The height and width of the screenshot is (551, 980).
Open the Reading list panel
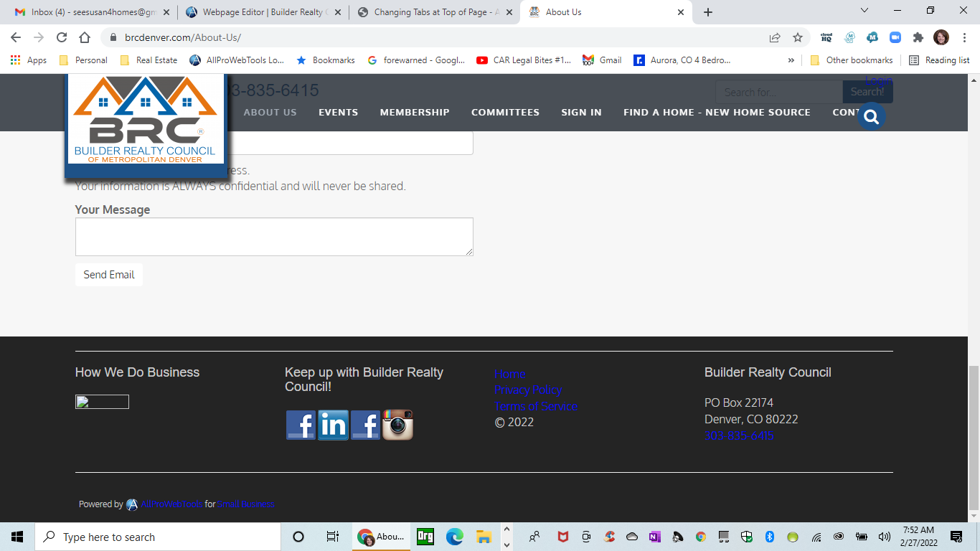pos(939,60)
